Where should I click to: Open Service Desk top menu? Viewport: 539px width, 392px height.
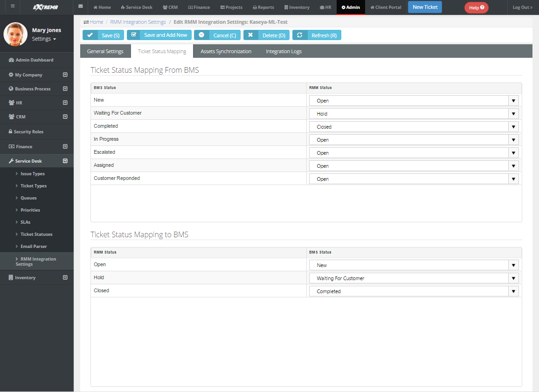pyautogui.click(x=137, y=7)
